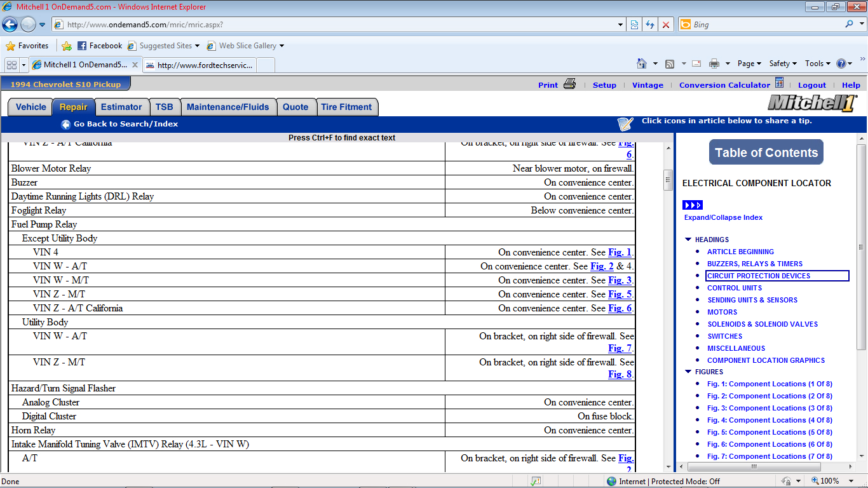Open the Conversion Calculator icon
Image resolution: width=868 pixels, height=488 pixels.
pyautogui.click(x=780, y=83)
